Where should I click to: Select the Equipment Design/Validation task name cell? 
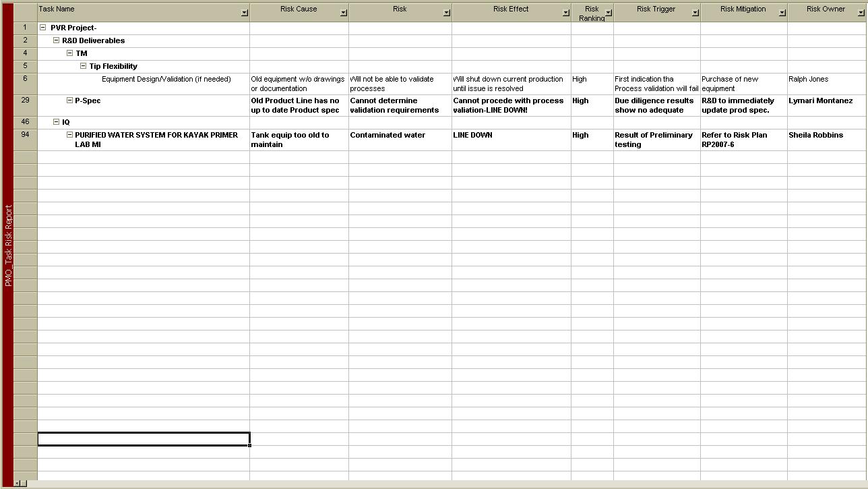pos(166,80)
